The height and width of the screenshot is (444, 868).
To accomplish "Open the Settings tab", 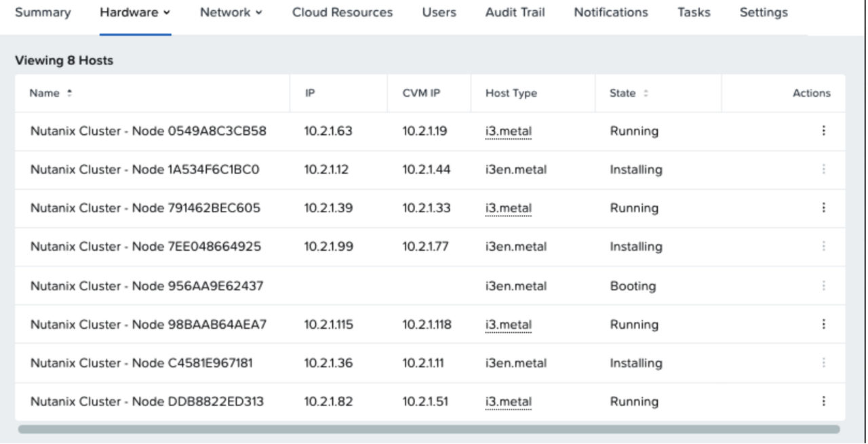I will (764, 12).
